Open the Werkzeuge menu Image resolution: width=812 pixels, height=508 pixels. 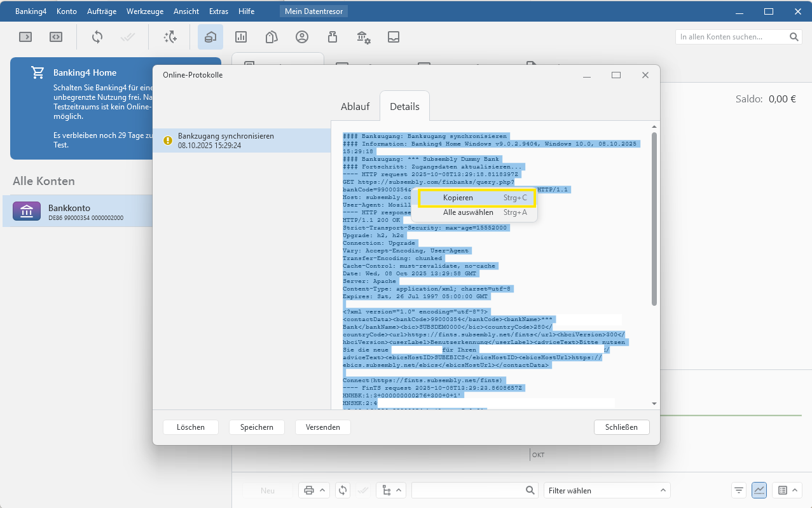click(144, 11)
